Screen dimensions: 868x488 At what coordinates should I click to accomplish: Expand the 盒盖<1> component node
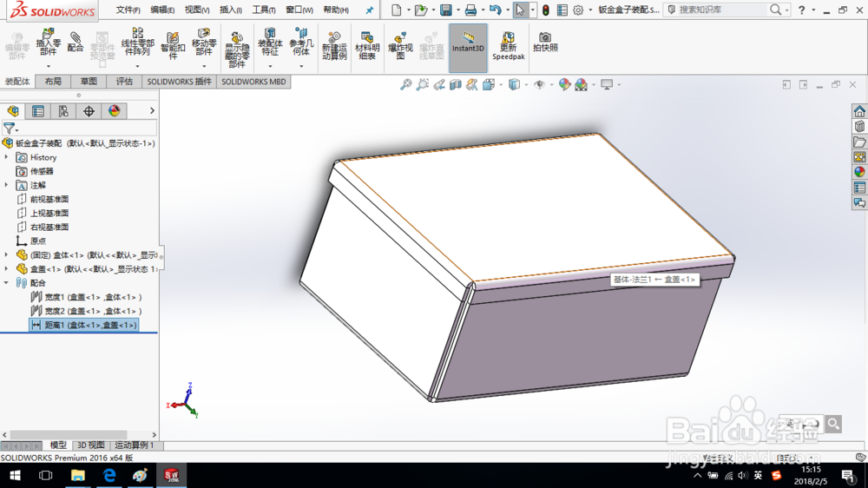pos(7,268)
